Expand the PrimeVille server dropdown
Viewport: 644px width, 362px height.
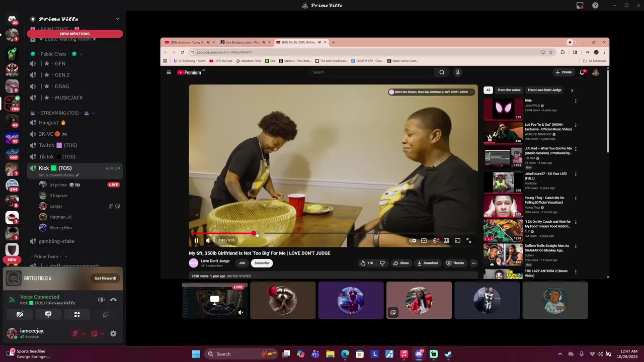[117, 19]
